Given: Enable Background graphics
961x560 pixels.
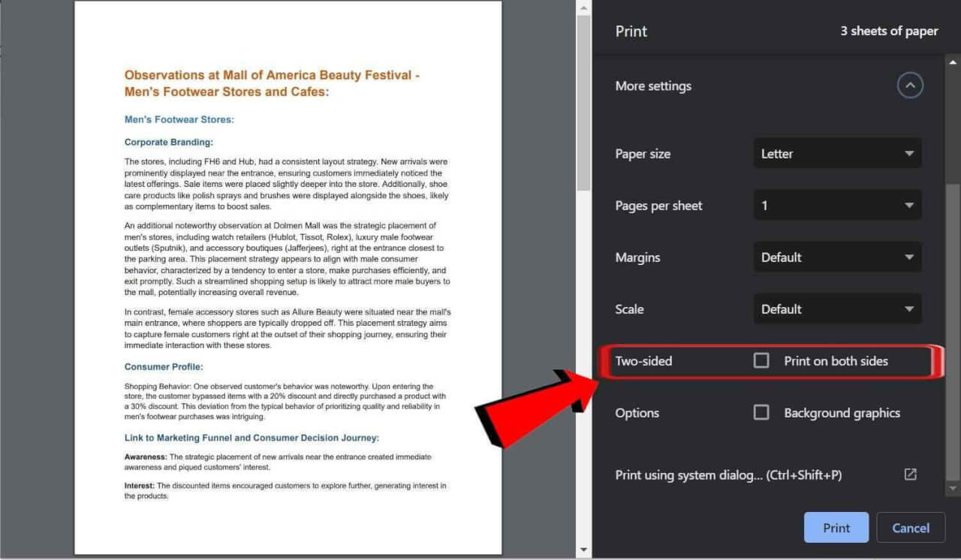Looking at the screenshot, I should (x=761, y=412).
